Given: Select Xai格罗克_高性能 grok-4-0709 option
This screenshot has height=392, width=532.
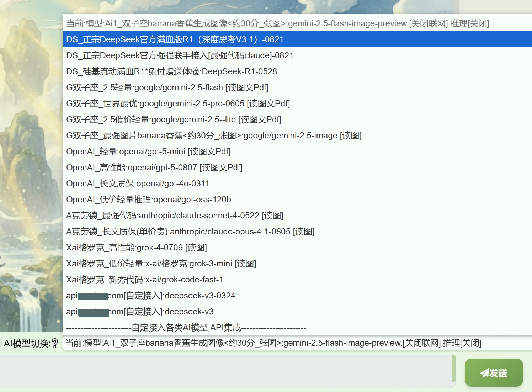Looking at the screenshot, I should pos(298,247).
